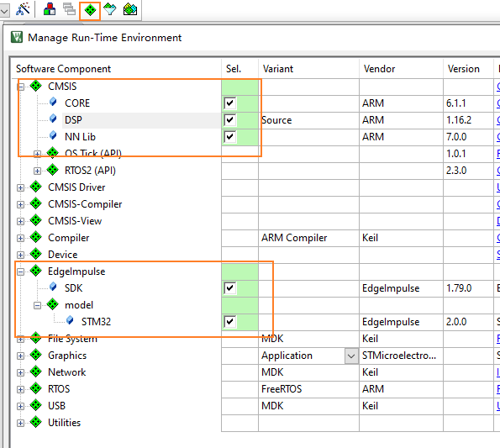Click the 'STMicroelectro...' vendor cell
The width and height of the screenshot is (500, 448).
(401, 356)
